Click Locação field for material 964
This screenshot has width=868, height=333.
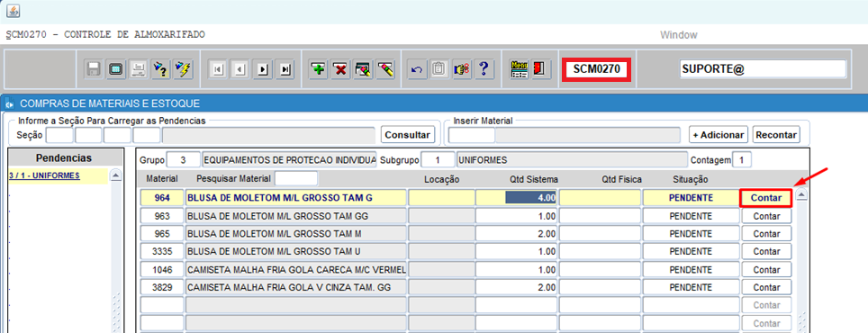click(x=441, y=197)
